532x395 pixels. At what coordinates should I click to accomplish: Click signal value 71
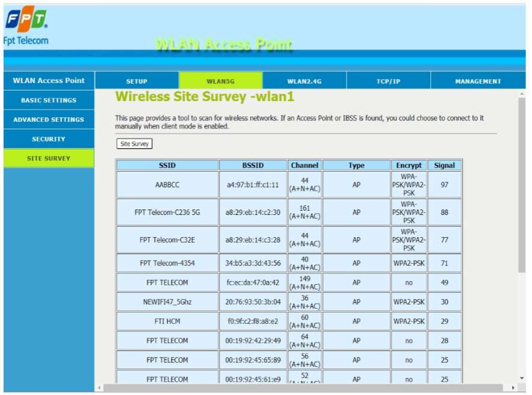tap(445, 263)
